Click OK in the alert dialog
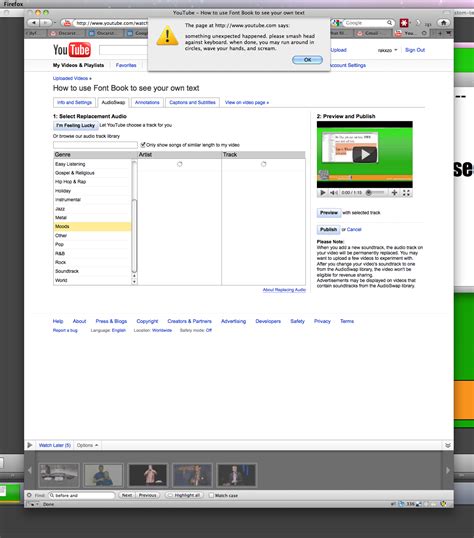Screen dimensions: 474x538 pos(307,60)
